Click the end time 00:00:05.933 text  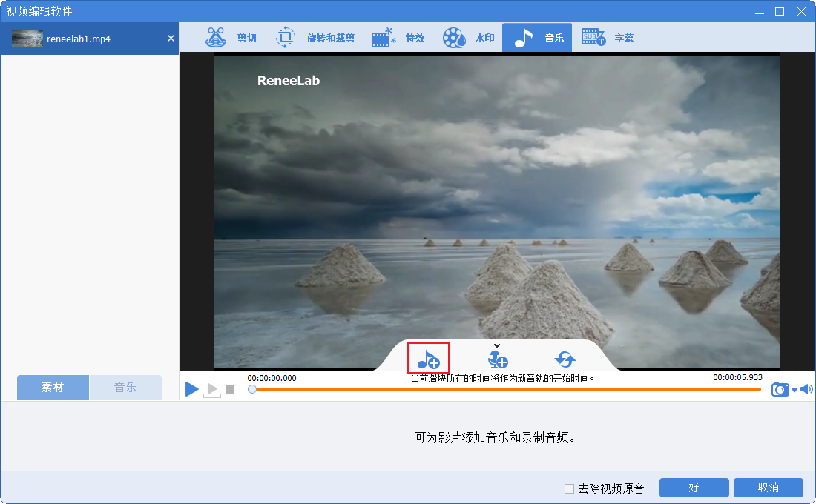coord(737,377)
